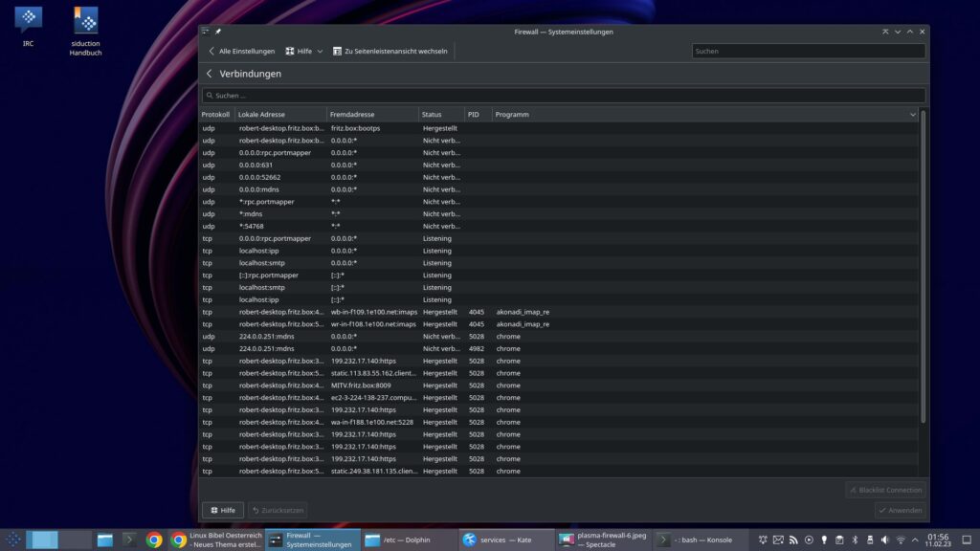980x551 pixels.
Task: Open the clipboard tray icon
Action: (x=839, y=540)
